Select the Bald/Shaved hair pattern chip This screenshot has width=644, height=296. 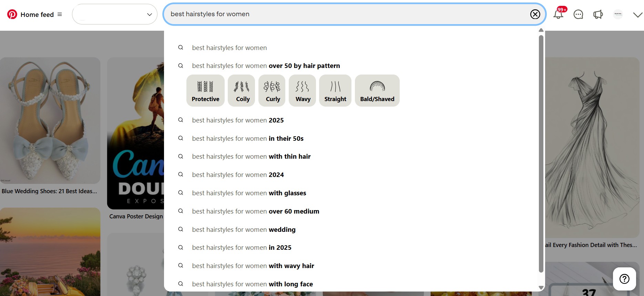(377, 90)
